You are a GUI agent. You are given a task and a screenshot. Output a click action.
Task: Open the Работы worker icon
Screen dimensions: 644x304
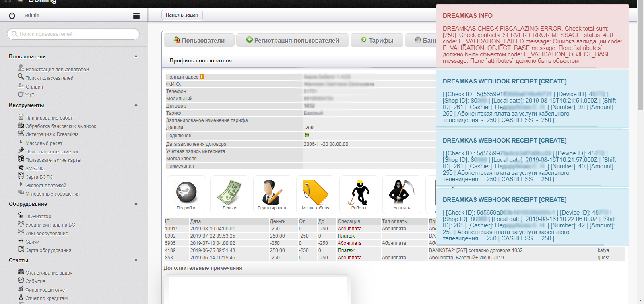359,192
